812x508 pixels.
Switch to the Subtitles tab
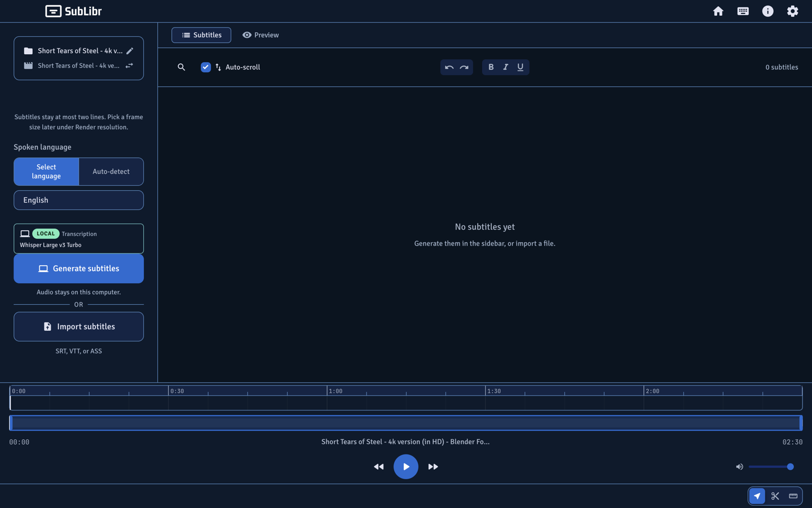(x=201, y=35)
